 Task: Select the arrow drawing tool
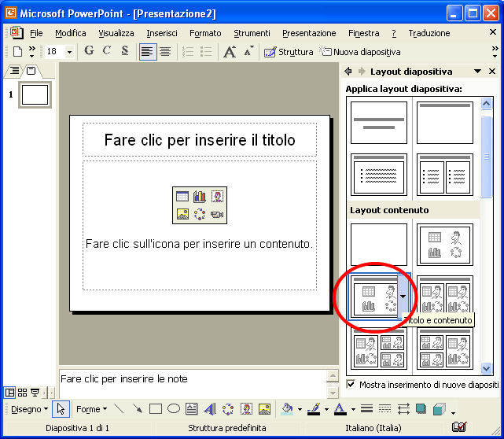(x=138, y=409)
